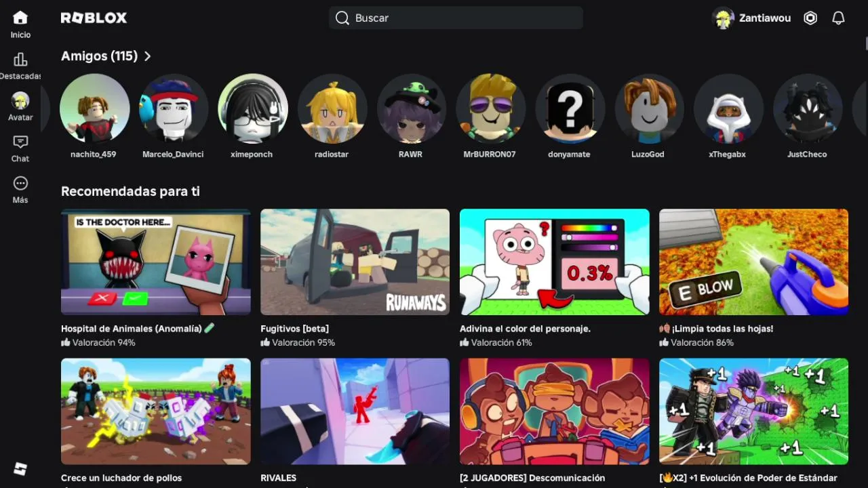Click the search magnifier icon
Viewport: 868px width, 488px height.
(342, 18)
